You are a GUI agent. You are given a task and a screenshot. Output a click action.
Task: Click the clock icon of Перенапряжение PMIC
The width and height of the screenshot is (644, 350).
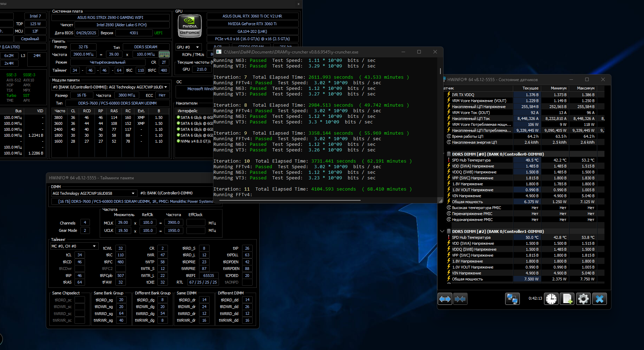tap(449, 214)
